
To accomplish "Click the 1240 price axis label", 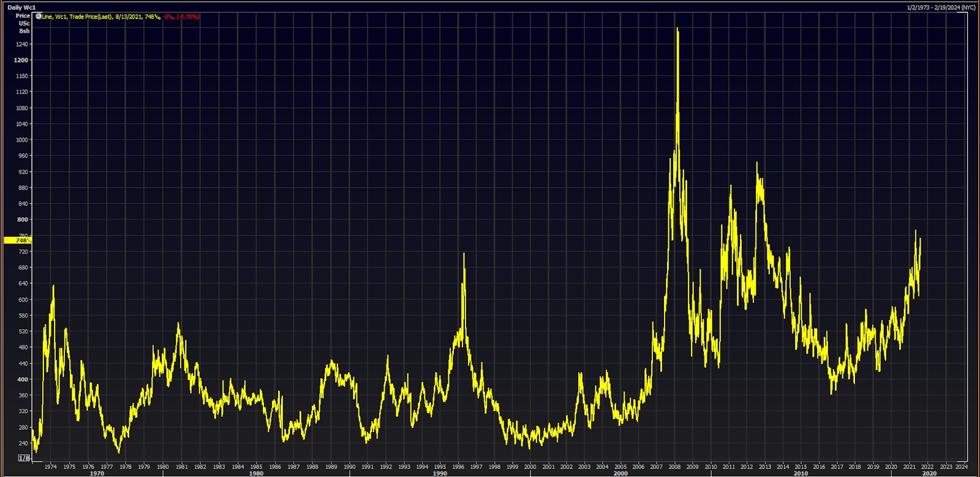I will tap(21, 44).
